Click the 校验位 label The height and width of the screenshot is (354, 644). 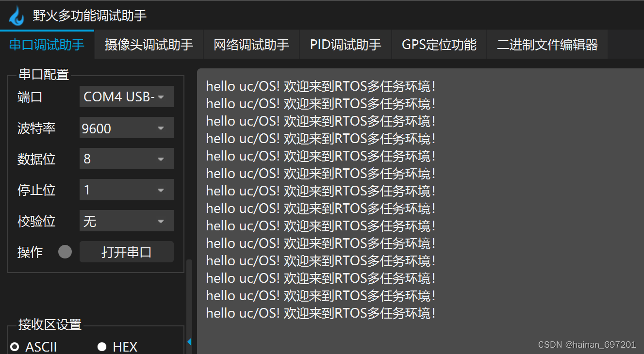click(36, 221)
